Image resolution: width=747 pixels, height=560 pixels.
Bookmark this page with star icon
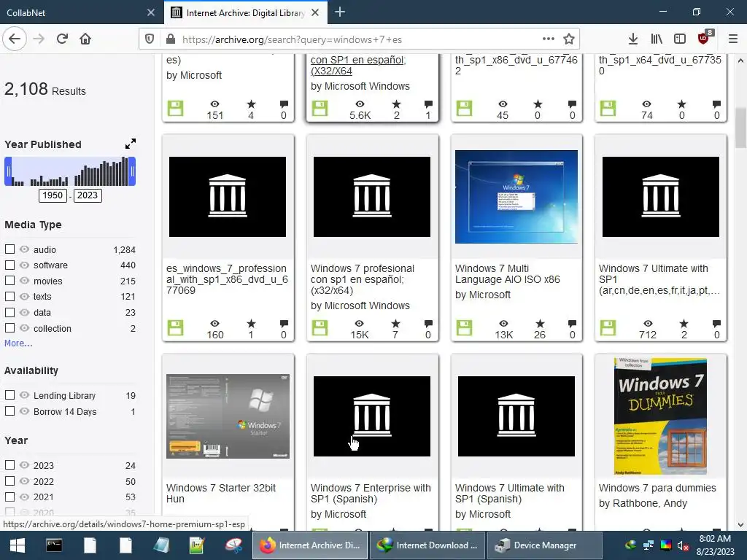coord(569,39)
